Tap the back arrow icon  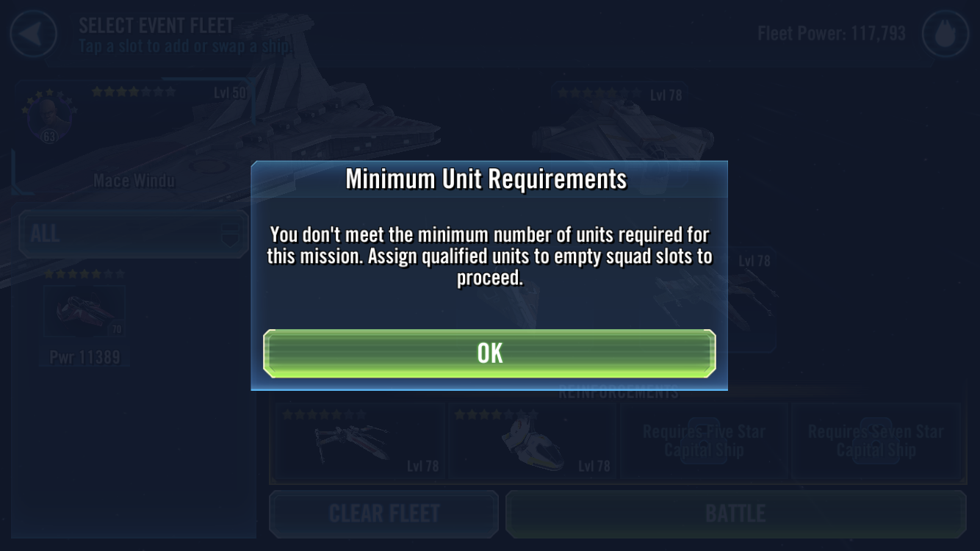(x=33, y=34)
